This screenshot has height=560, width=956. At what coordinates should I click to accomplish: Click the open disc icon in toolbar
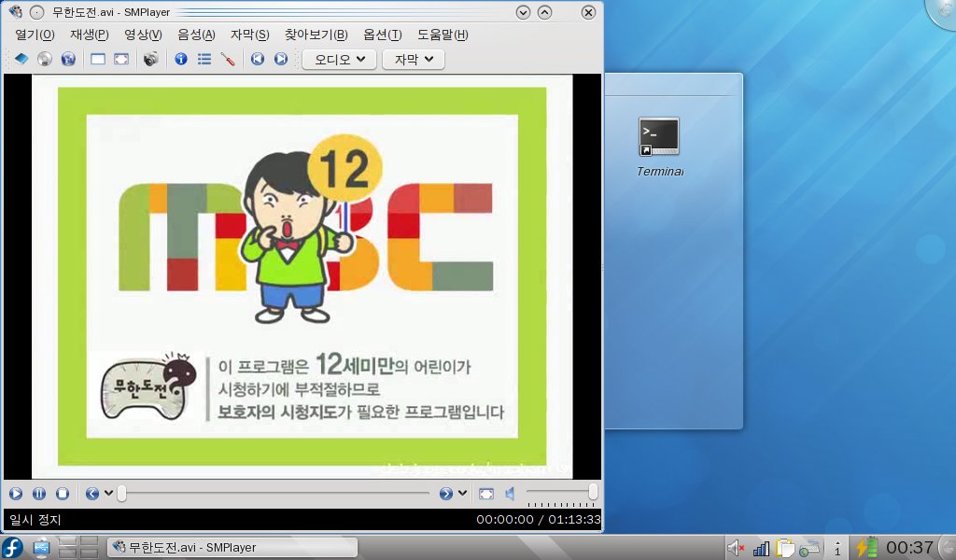click(x=45, y=59)
